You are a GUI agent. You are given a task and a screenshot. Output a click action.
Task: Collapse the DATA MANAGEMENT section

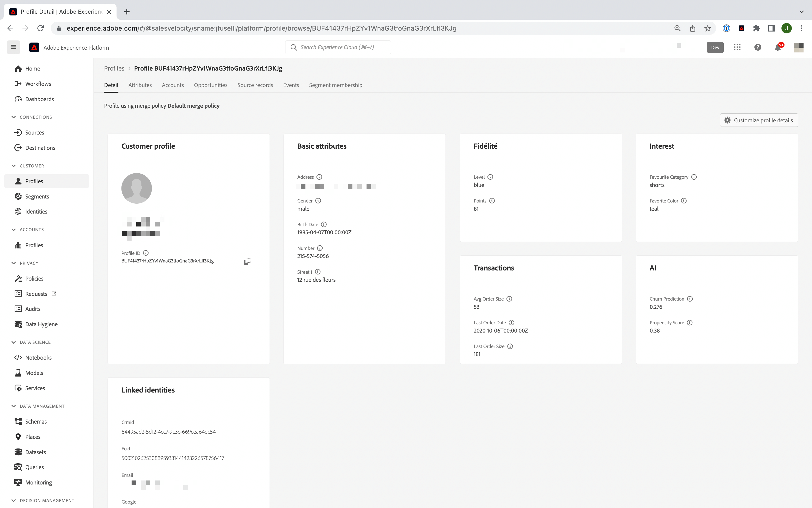pos(13,406)
